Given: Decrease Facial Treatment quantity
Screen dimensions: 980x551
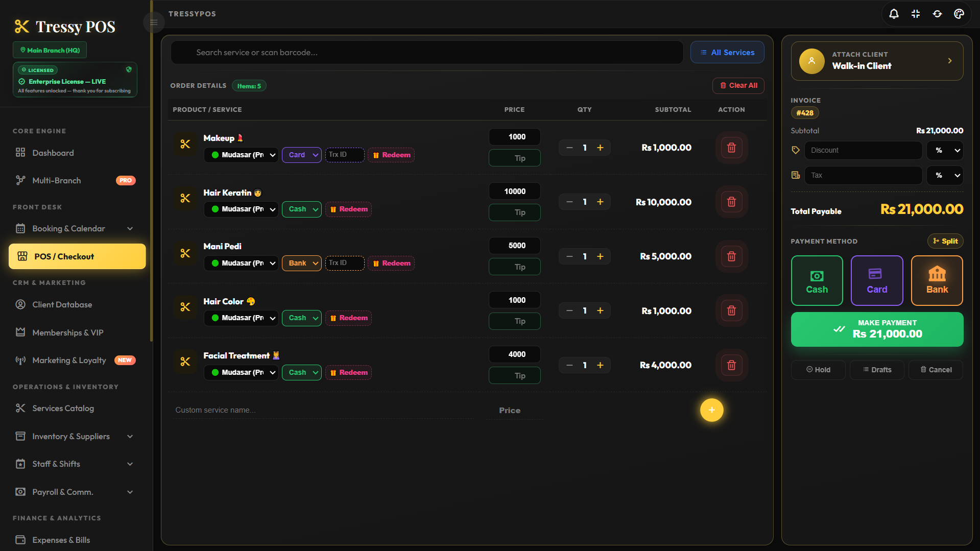Looking at the screenshot, I should tap(569, 365).
